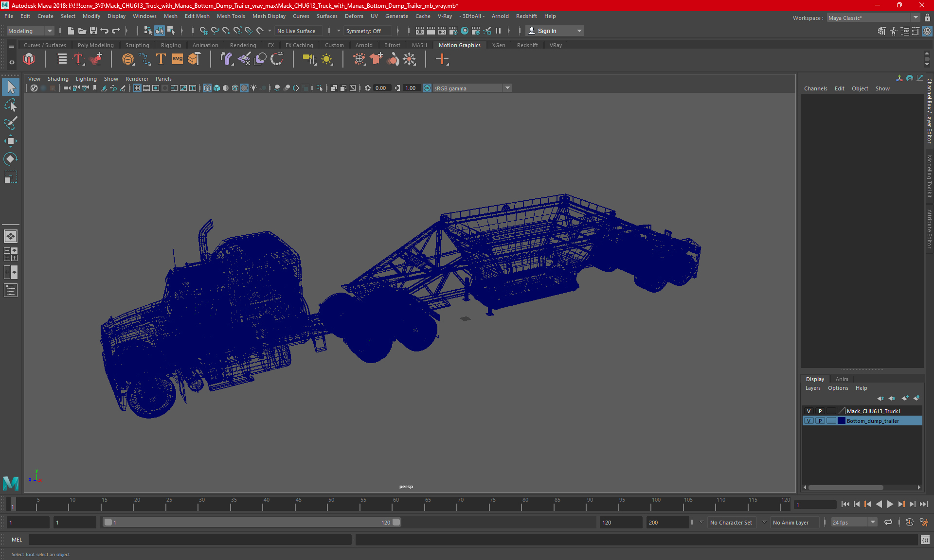Click the orange sphere shelf icon
934x560 pixels.
click(x=128, y=59)
